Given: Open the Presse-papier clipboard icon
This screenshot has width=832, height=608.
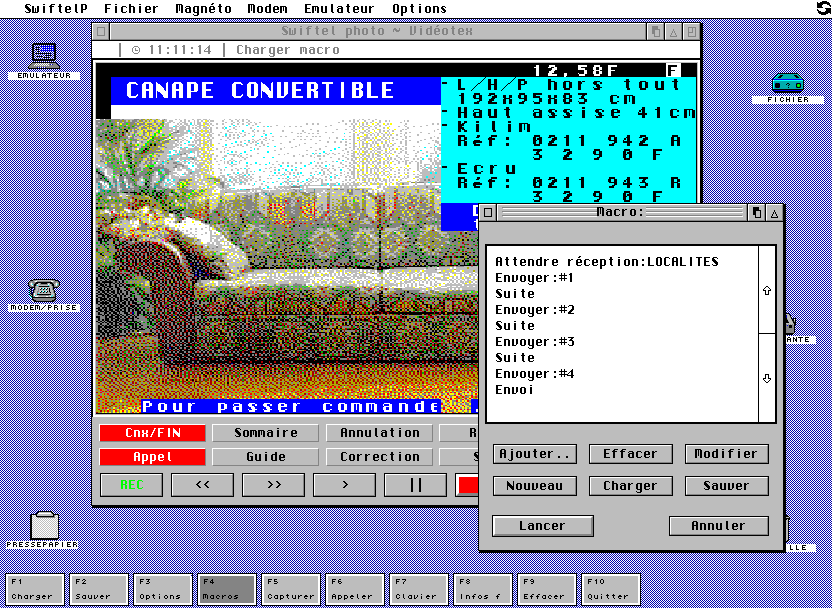Looking at the screenshot, I should [44, 526].
